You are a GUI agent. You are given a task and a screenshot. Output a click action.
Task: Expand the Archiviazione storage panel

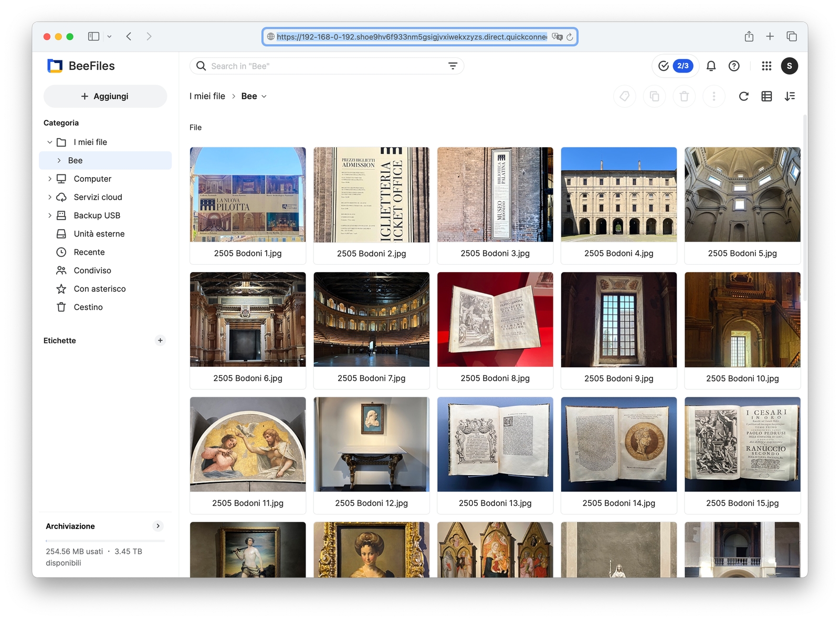[157, 526]
